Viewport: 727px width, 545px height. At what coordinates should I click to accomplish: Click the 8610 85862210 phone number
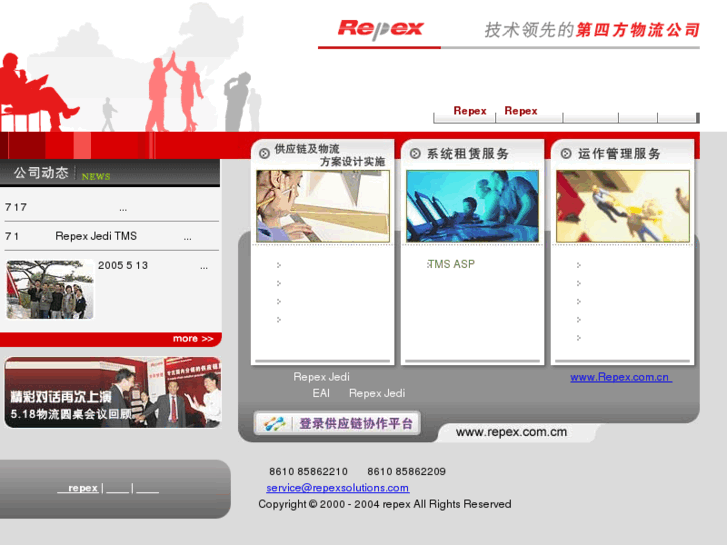(x=308, y=472)
